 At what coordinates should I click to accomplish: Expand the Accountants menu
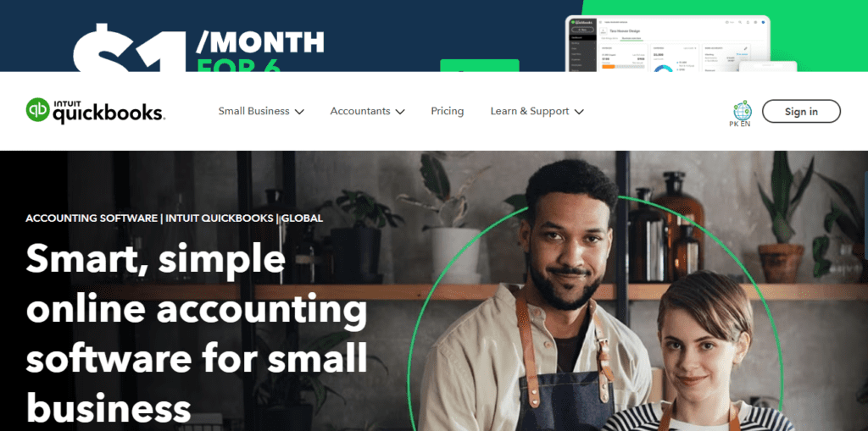[x=368, y=111]
